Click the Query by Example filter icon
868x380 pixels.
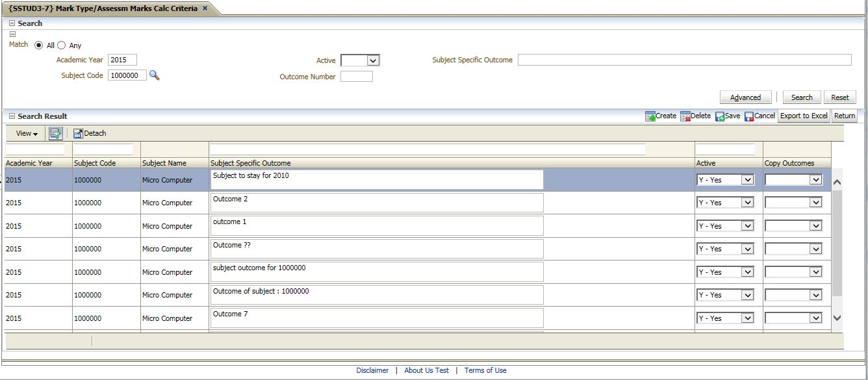(55, 133)
